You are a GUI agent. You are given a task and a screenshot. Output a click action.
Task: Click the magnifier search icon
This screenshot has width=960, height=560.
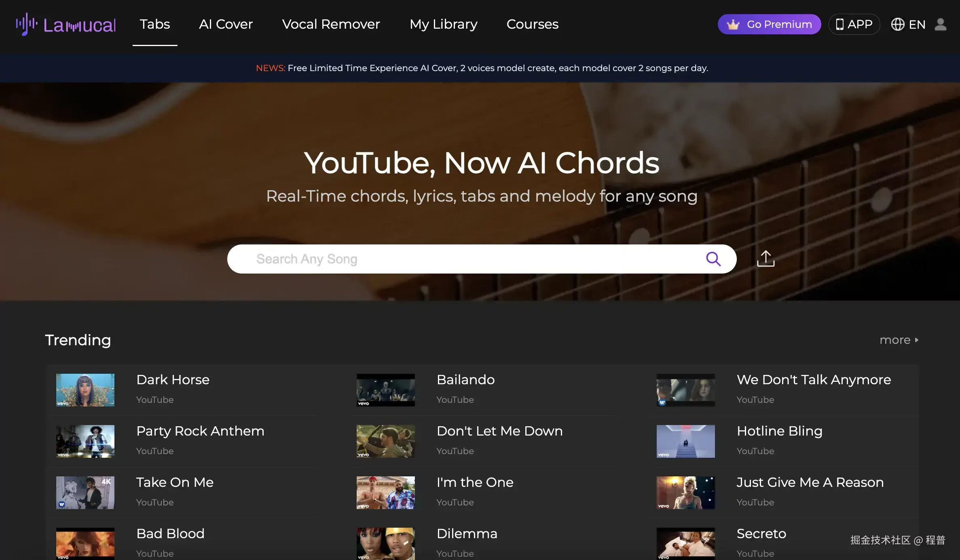tap(713, 259)
